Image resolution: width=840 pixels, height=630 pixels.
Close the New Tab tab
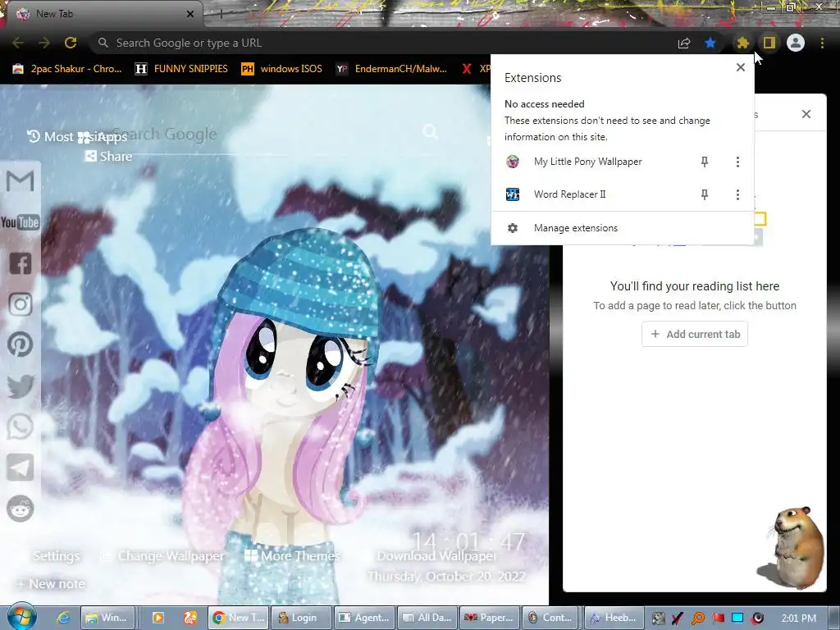tap(190, 14)
